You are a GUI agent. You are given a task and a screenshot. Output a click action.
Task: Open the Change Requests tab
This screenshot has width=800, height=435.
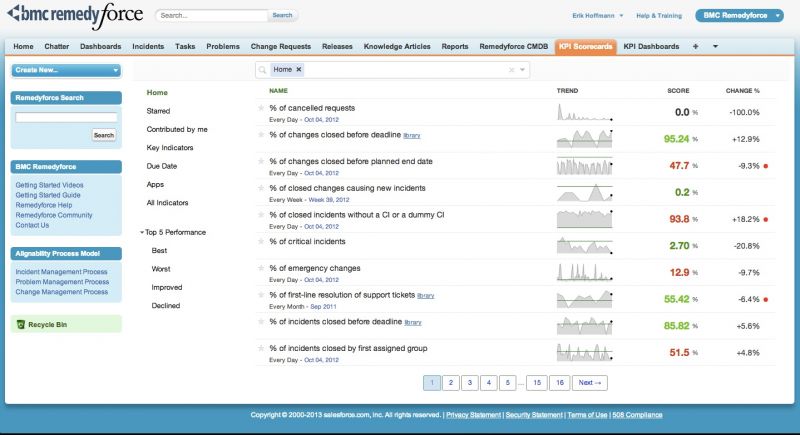281,46
